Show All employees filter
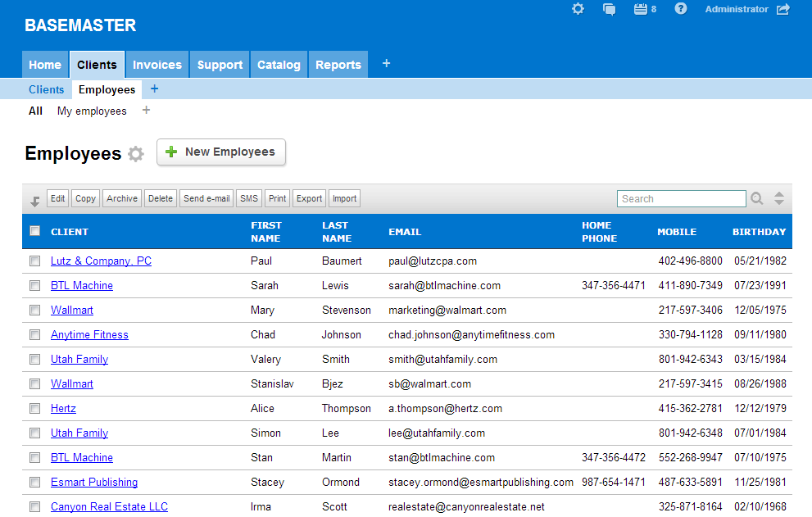 point(36,111)
